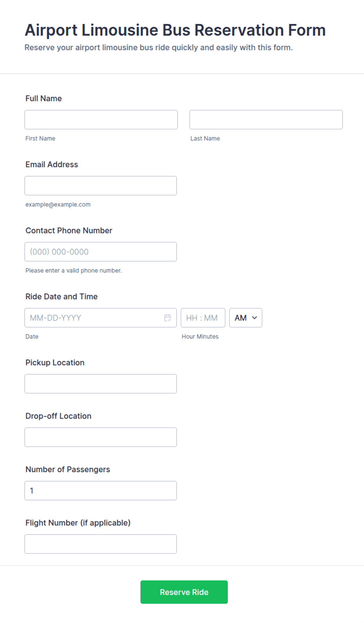Viewport: 364px width, 623px height.
Task: Click the Flight Number (if applicable) label
Action: click(x=78, y=523)
